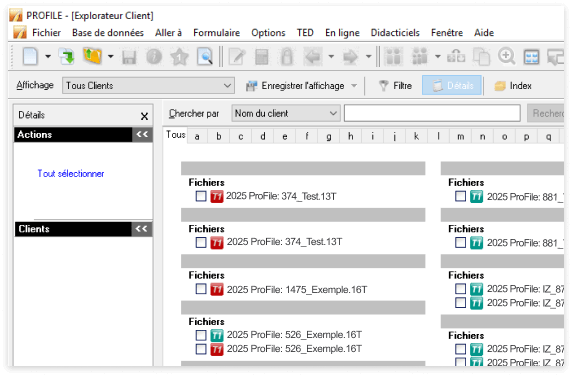
Task: Click the pencil edit icon
Action: [x=237, y=57]
